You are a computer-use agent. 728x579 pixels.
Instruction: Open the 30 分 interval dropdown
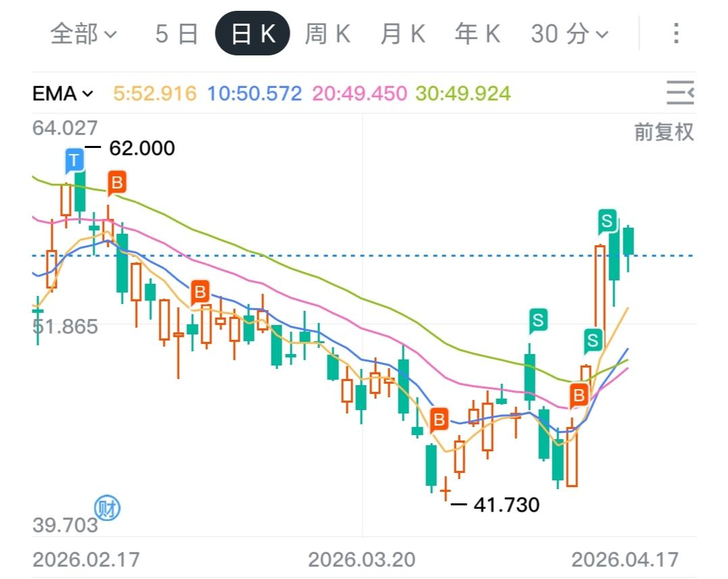pyautogui.click(x=569, y=33)
